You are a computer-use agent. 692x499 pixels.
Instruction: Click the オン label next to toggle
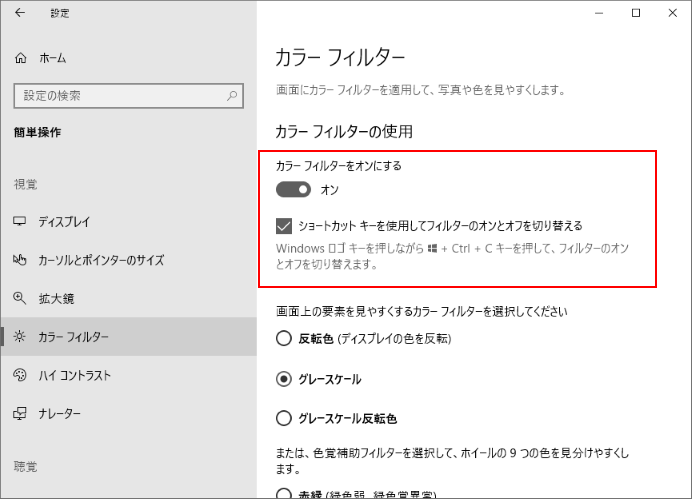coord(329,190)
